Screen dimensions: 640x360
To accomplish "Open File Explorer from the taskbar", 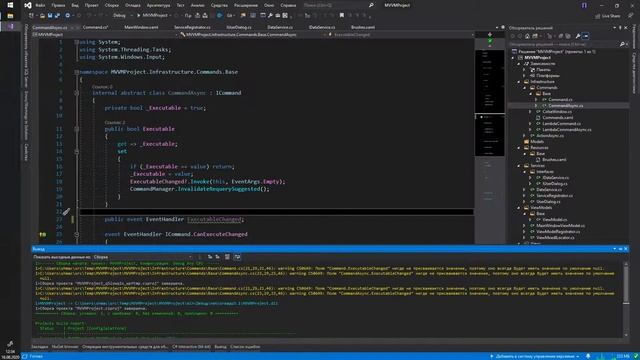I will coord(10,16).
